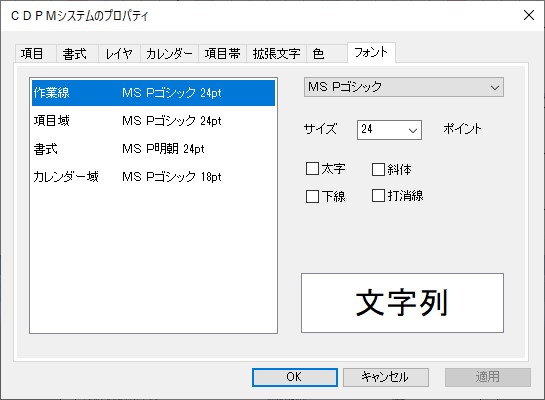Click 'MS P明朝 24pt' text
The image size is (545, 400).
click(163, 149)
